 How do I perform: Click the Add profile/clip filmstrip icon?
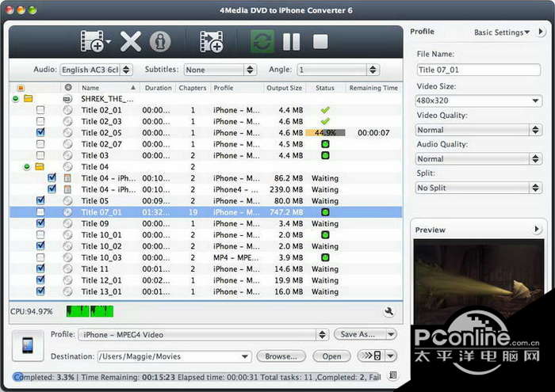click(212, 42)
